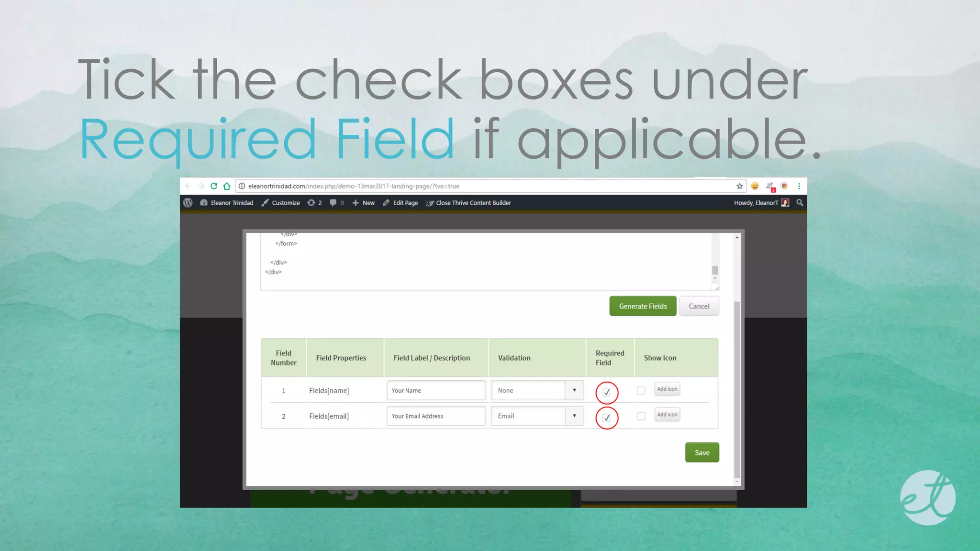Click the Your Email Address label field
The image size is (980, 551).
(x=436, y=416)
